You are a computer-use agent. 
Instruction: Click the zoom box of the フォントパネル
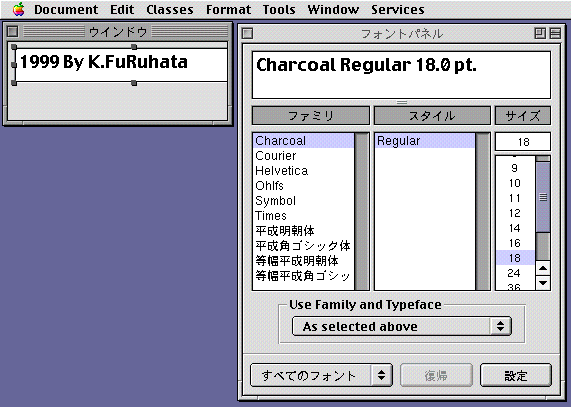tap(540, 33)
